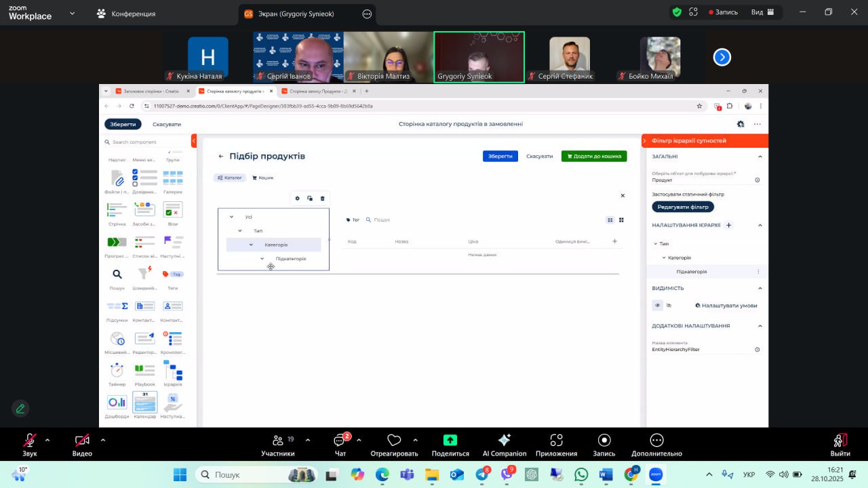Open Telegram from Windows taskbar
The height and width of the screenshot is (488, 868).
pos(483,475)
